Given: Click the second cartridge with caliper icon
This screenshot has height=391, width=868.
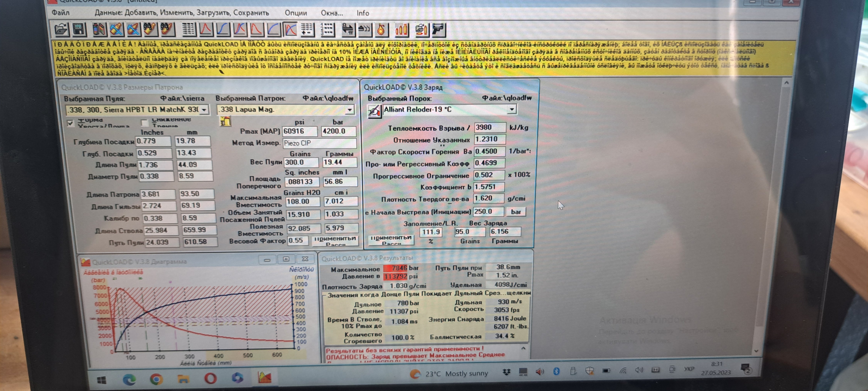Looking at the screenshot, I should tap(133, 30).
